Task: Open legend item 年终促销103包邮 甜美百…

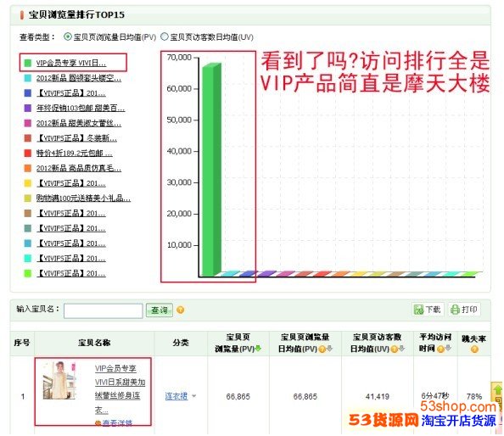Action: pyautogui.click(x=81, y=108)
